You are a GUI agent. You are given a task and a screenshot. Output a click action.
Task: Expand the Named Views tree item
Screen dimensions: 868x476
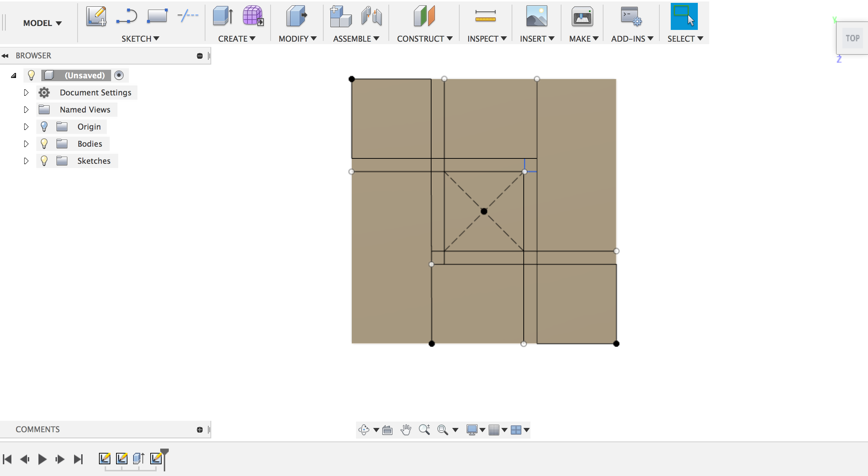(x=26, y=110)
